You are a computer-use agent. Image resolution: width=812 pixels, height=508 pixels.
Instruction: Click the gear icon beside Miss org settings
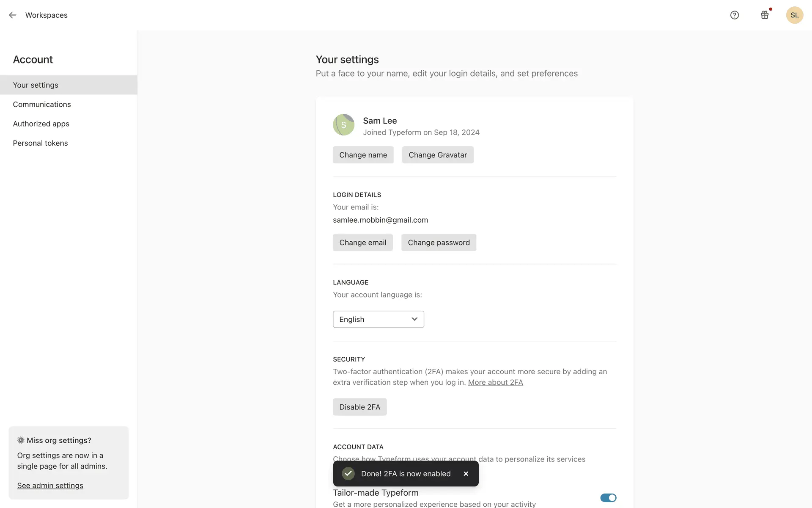(21, 440)
